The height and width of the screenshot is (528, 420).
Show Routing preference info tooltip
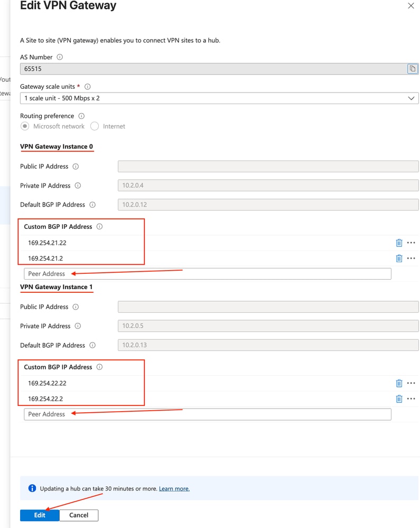(x=81, y=116)
